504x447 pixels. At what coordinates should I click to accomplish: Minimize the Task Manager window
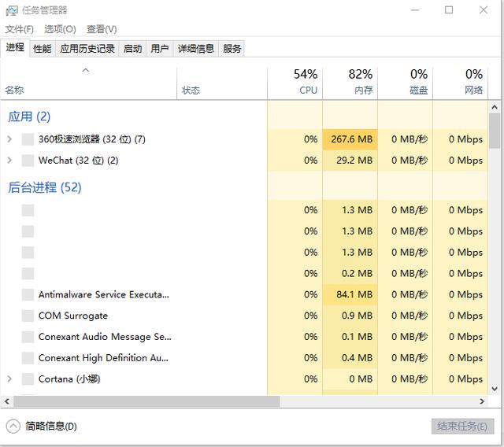[x=415, y=10]
